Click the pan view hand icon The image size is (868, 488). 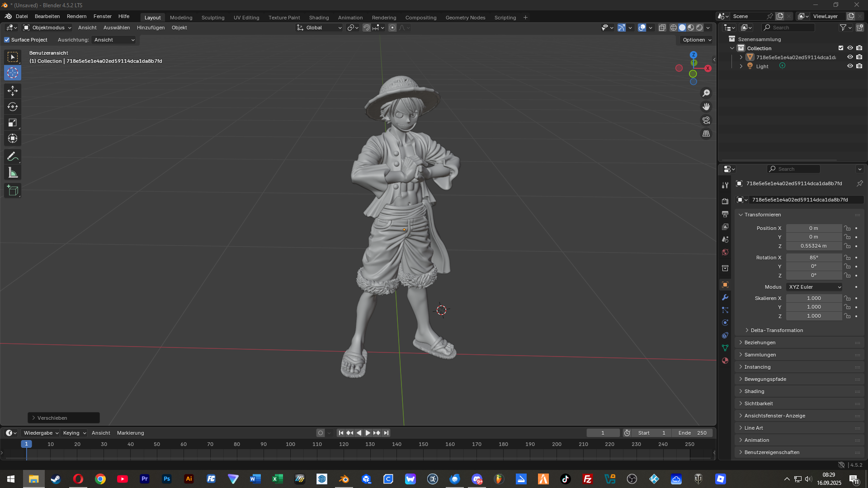tap(706, 107)
